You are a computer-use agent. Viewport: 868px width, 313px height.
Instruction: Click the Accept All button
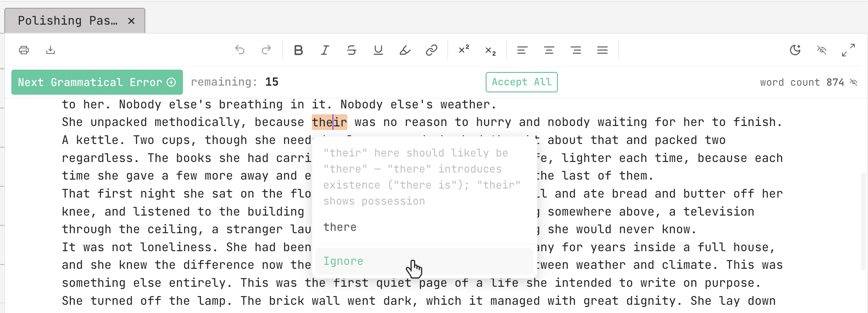pos(522,82)
